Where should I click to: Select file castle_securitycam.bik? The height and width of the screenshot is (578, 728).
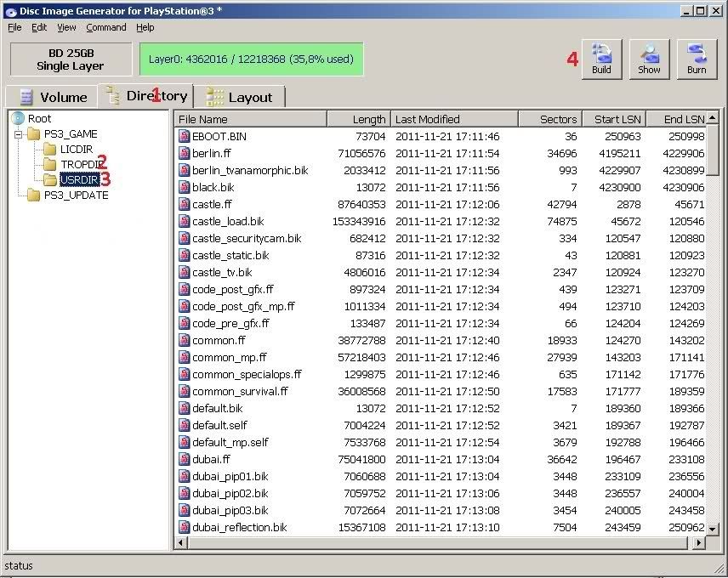click(247, 239)
